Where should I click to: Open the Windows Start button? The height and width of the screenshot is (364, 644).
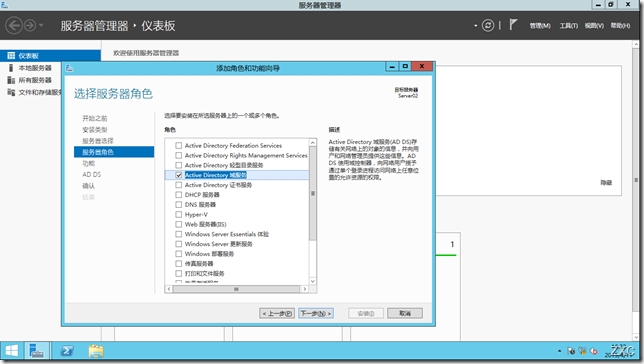pyautogui.click(x=12, y=351)
